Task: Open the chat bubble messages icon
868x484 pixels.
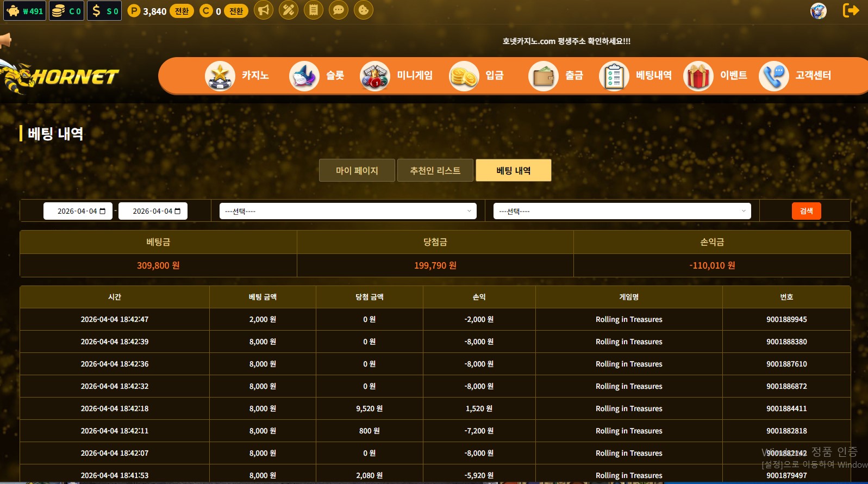Action: [339, 10]
